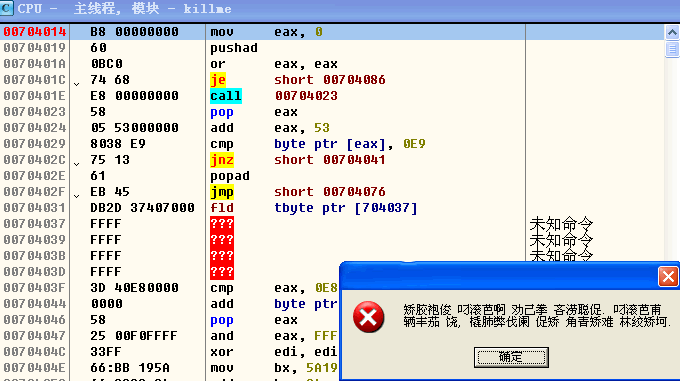Select the address 00704046 pop row
This screenshot has width=680, height=381.
pos(170,320)
